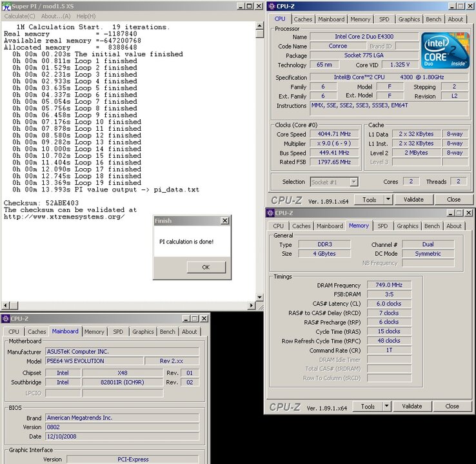Open Calculate menu in Super PI

(x=20, y=16)
